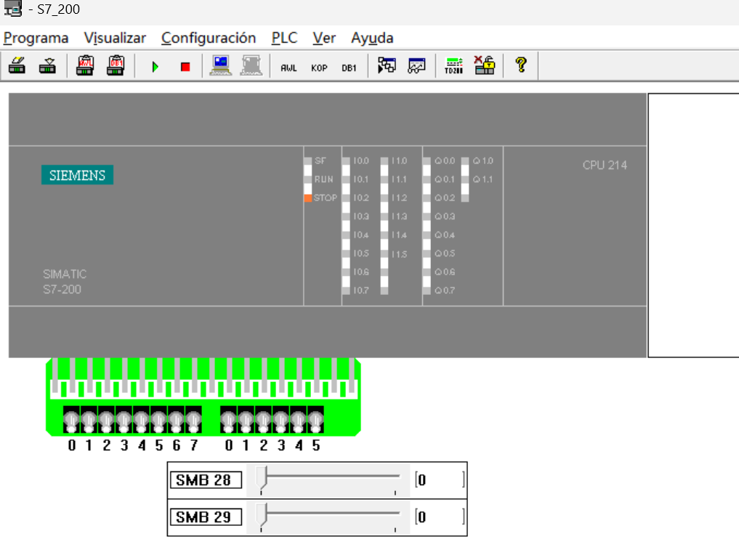
Task: Click the clear program (eraser) toolbar icon
Action: point(17,65)
